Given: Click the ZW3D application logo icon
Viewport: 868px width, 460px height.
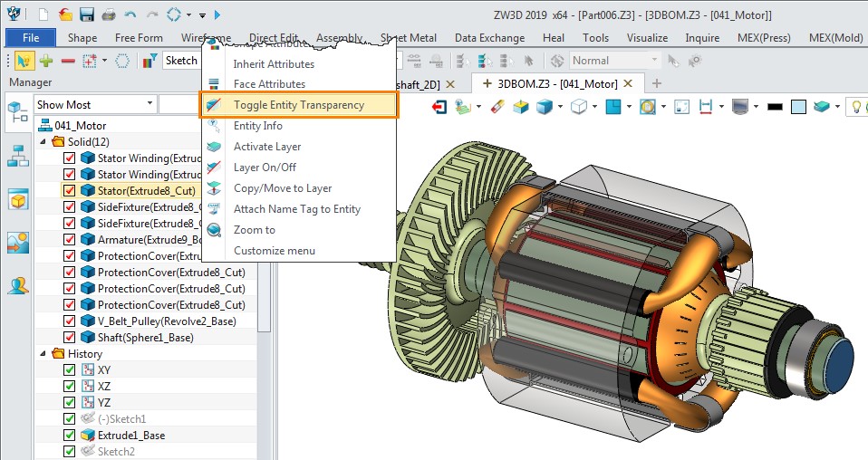Looking at the screenshot, I should tap(14, 14).
